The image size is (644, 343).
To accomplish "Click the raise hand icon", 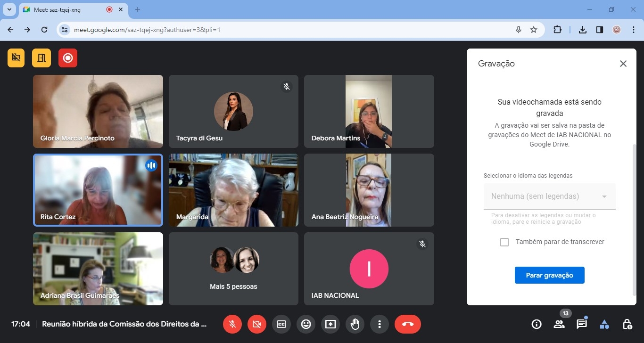I will (355, 324).
